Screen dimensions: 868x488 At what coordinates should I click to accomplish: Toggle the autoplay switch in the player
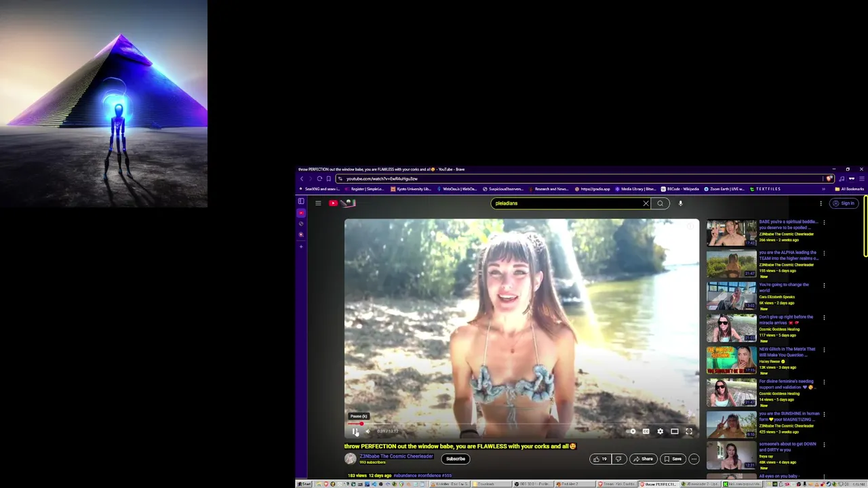632,432
